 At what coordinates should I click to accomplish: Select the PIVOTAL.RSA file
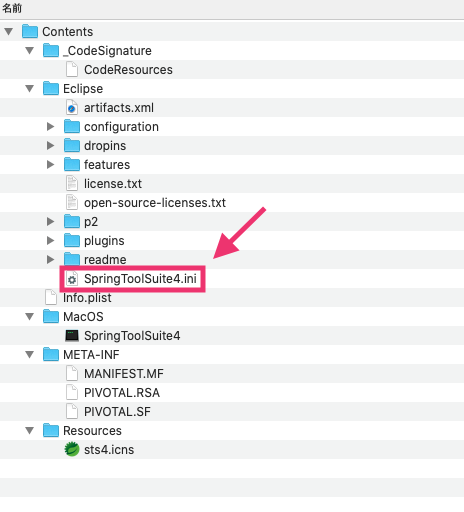point(122,393)
